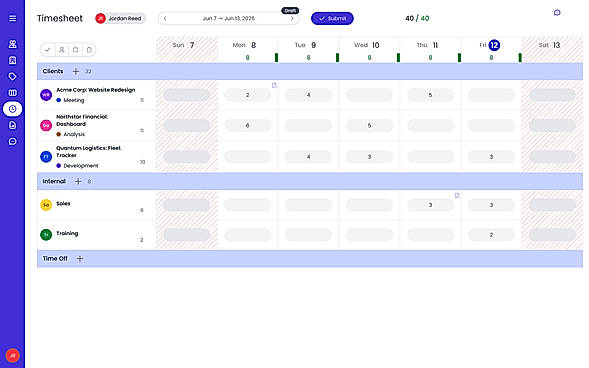Edit Sales Thursday cell showing 3
Image resolution: width=589 pixels, height=368 pixels.
click(x=430, y=205)
